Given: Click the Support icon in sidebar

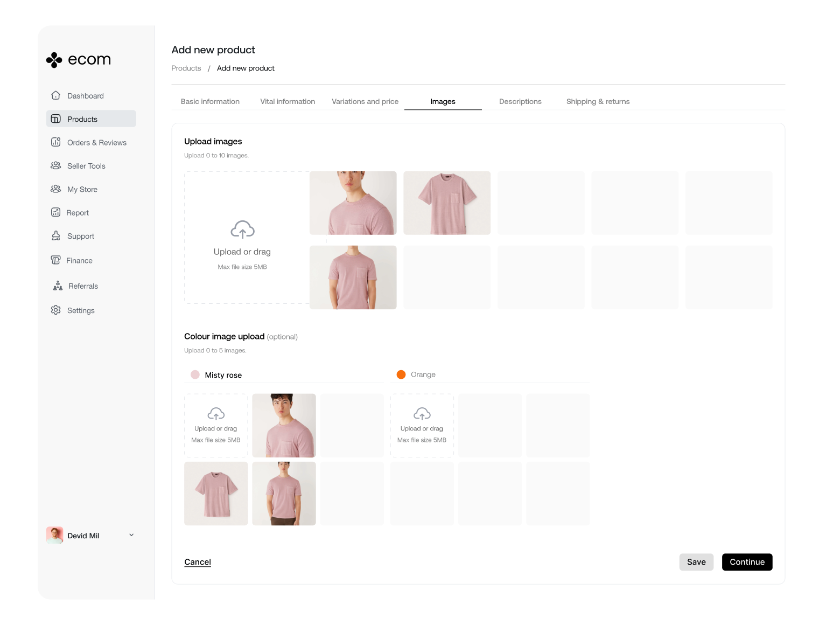Looking at the screenshot, I should point(55,236).
